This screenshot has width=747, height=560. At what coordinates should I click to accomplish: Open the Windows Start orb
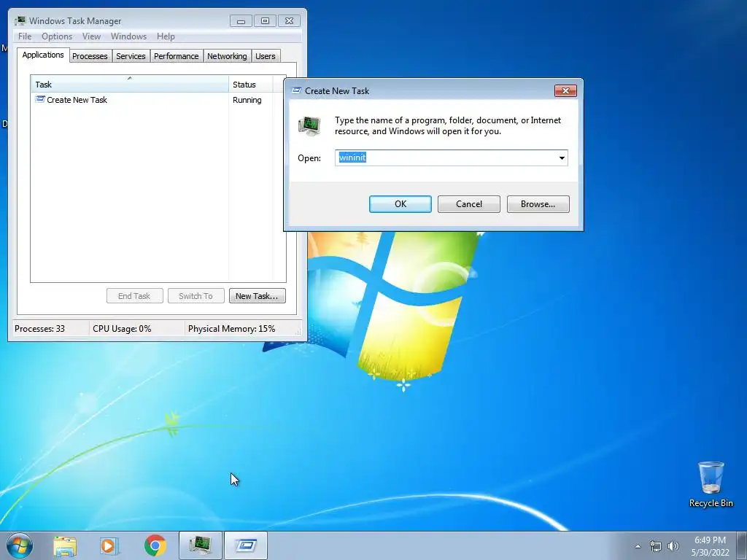coord(20,545)
